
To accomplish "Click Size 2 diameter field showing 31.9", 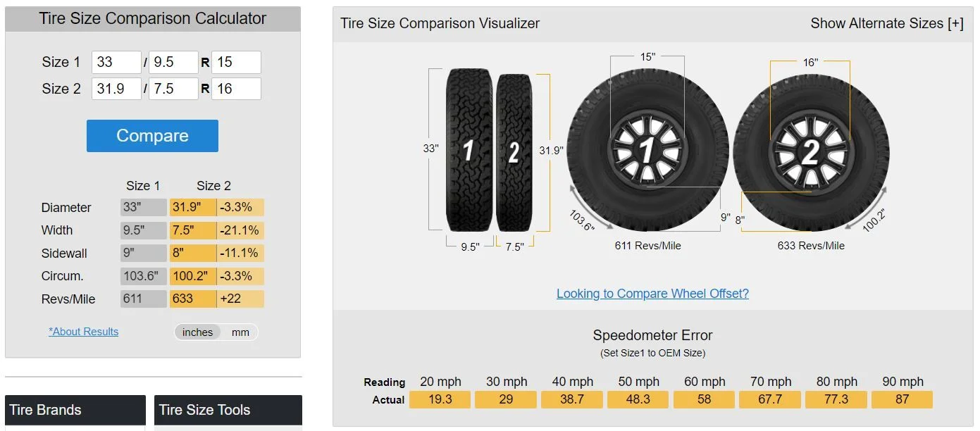I will pos(116,89).
